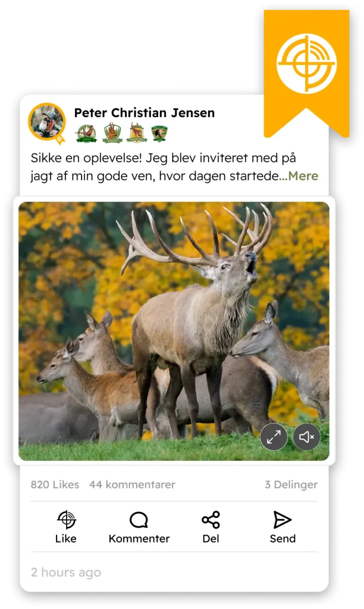Show the 44 kommentarer list
The height and width of the screenshot is (609, 364).
click(x=133, y=484)
